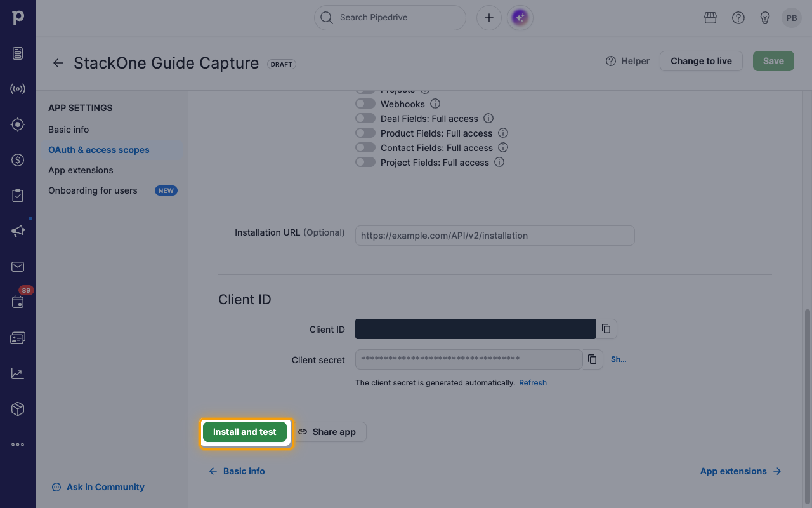Select OAuth & access scopes section
The image size is (812, 508).
point(99,150)
